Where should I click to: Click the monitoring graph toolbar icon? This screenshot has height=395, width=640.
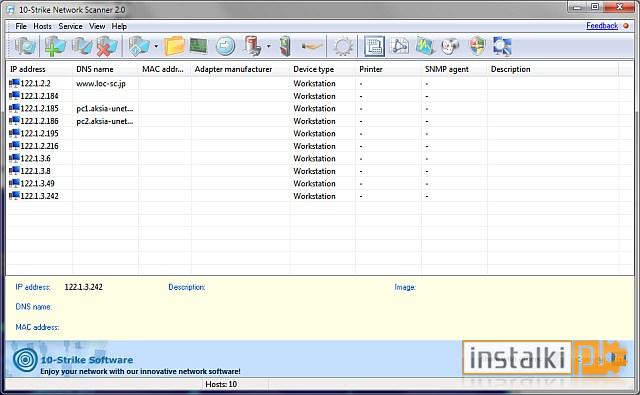(425, 46)
